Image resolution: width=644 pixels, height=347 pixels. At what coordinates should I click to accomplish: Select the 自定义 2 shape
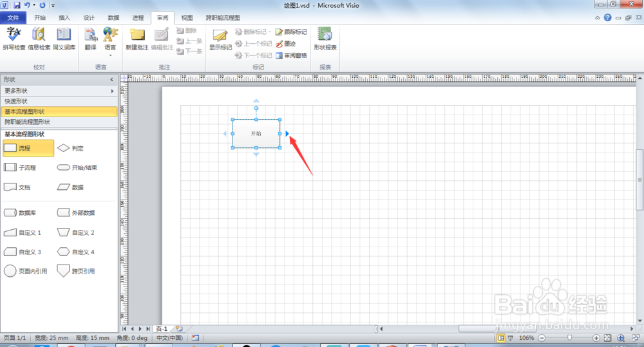pyautogui.click(x=76, y=232)
